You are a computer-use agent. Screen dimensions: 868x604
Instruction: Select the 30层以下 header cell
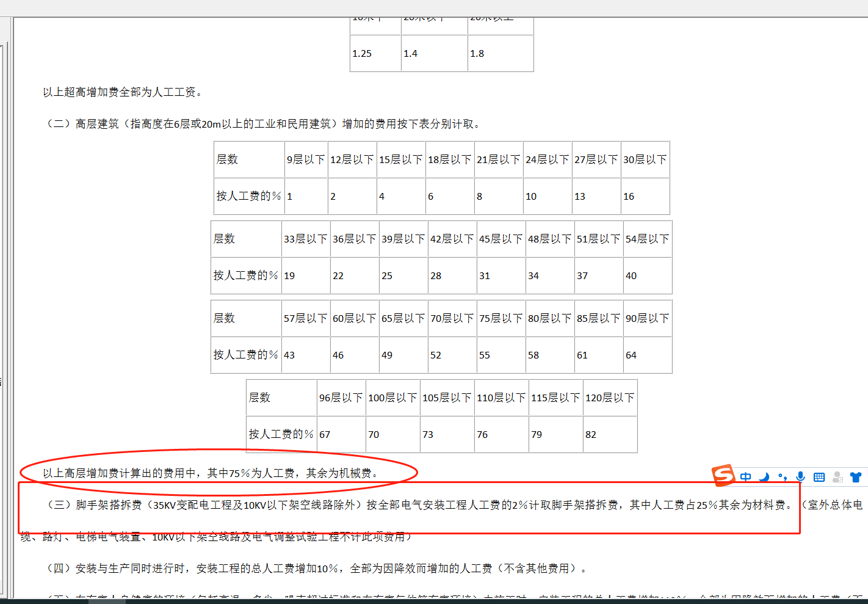645,159
